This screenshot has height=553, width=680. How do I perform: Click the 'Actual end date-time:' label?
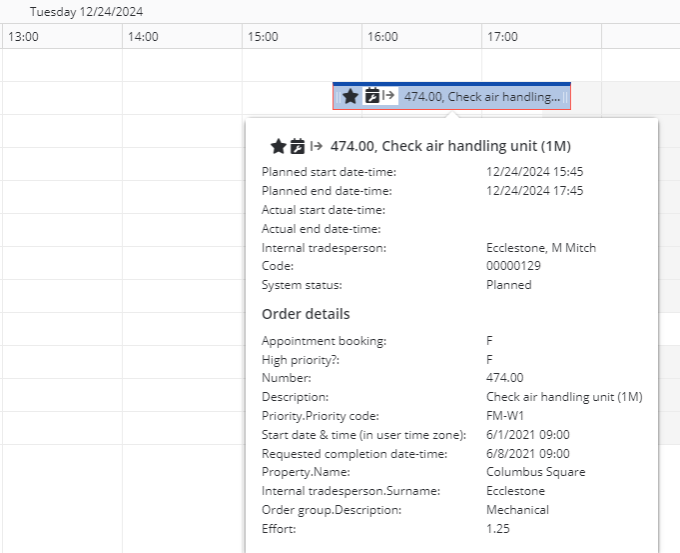point(321,229)
